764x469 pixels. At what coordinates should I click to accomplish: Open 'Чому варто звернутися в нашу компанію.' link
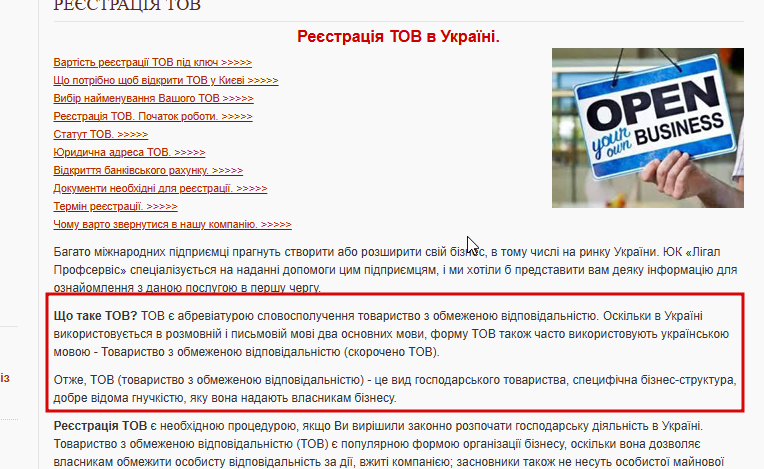point(172,225)
